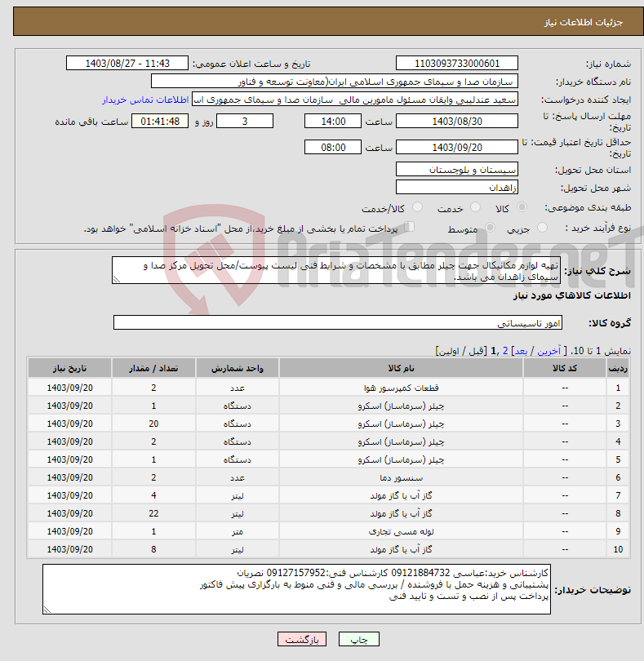The width and height of the screenshot is (644, 661).
Task: Click the price validity date 1403/09/20 field
Action: click(457, 147)
